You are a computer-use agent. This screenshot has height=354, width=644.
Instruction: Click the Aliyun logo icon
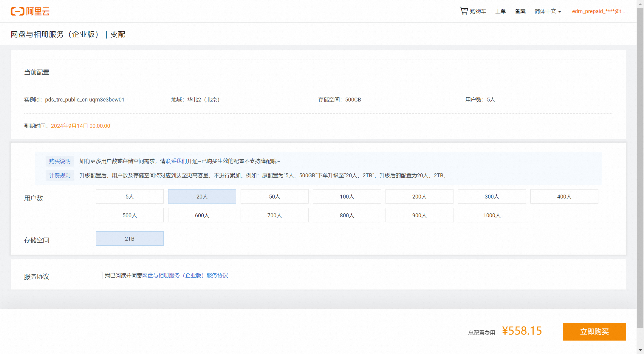coord(17,11)
